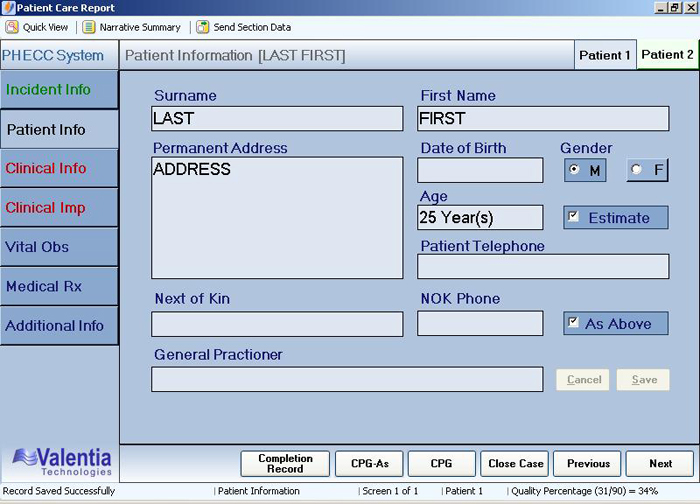Click the Patient Information [LAST FIRST] heading

point(235,55)
